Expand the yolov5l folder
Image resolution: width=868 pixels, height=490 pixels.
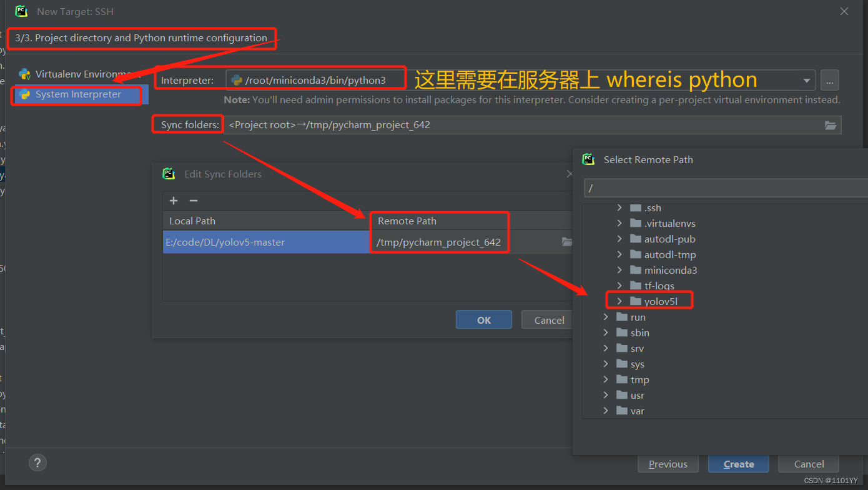619,301
